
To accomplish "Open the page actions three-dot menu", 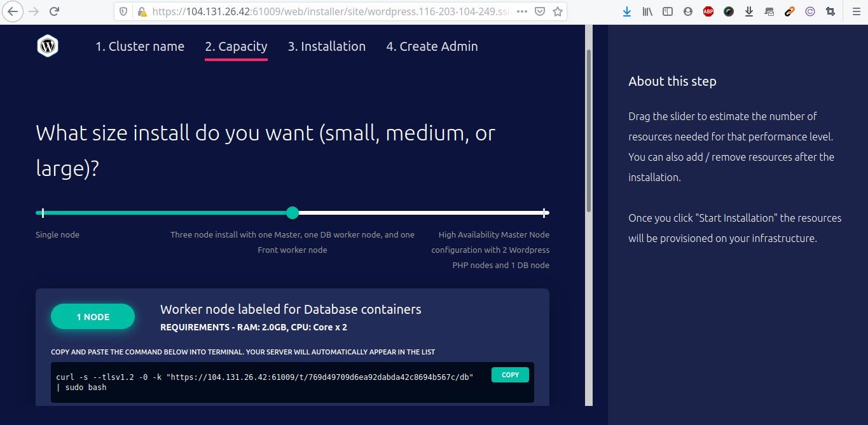I will pos(521,11).
